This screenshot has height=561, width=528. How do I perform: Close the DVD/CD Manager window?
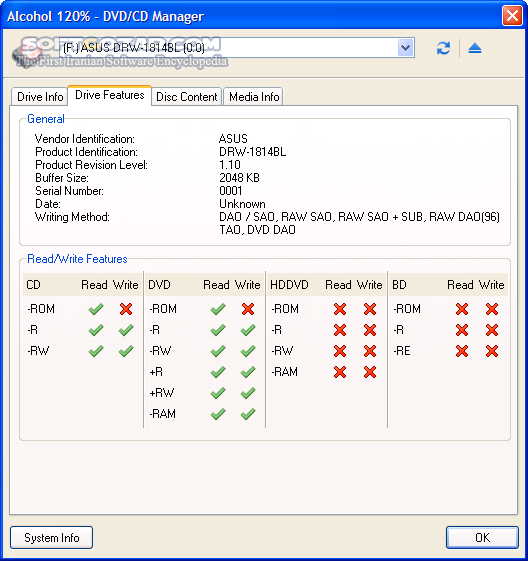512,16
